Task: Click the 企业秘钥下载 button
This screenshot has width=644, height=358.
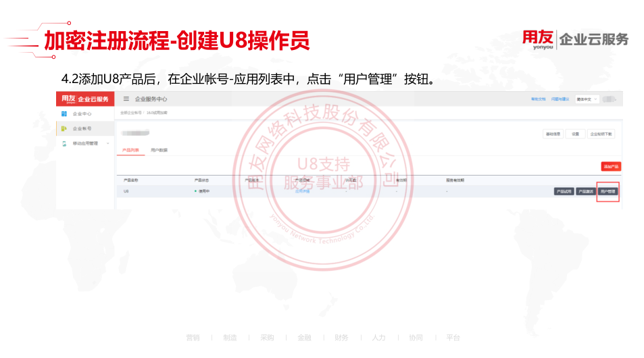Action: pyautogui.click(x=601, y=134)
